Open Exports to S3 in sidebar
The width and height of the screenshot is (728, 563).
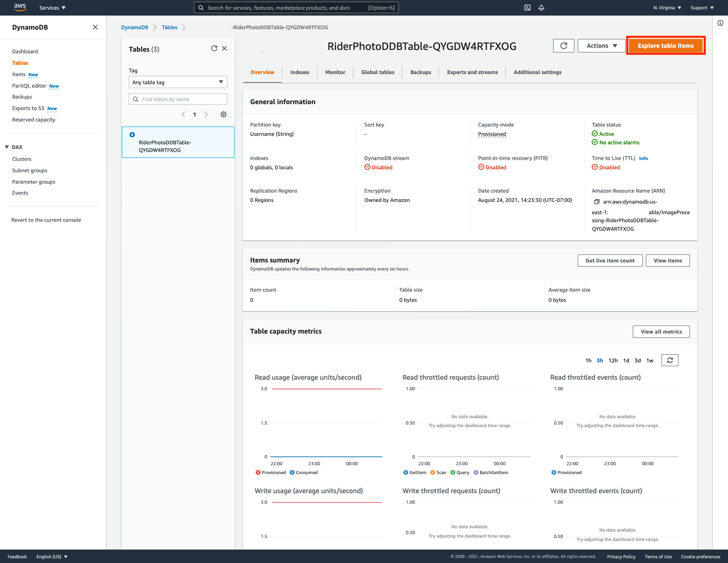[x=28, y=108]
